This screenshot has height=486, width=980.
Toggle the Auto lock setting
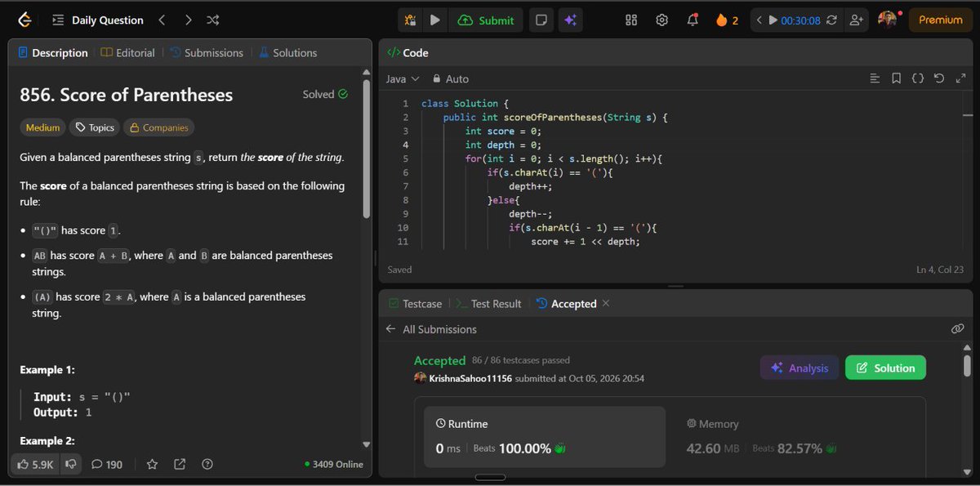click(450, 78)
